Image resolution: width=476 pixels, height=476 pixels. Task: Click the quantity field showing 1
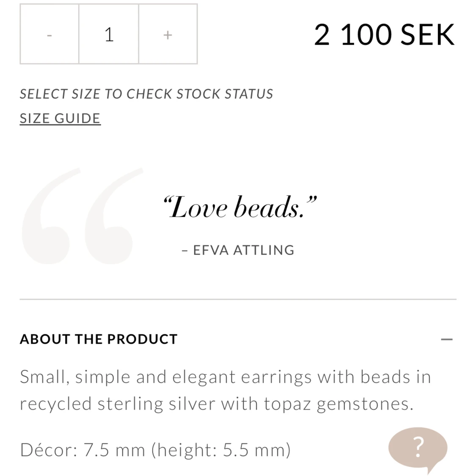point(109,34)
